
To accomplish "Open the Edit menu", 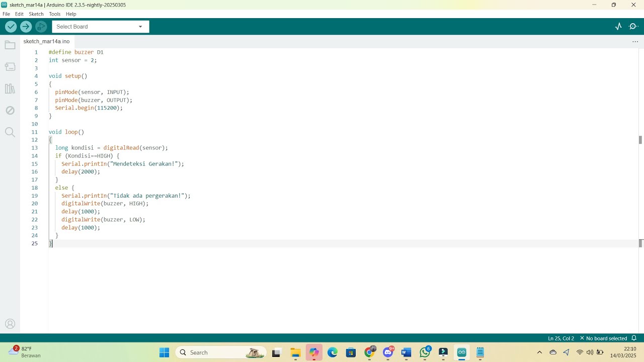I will (x=19, y=14).
